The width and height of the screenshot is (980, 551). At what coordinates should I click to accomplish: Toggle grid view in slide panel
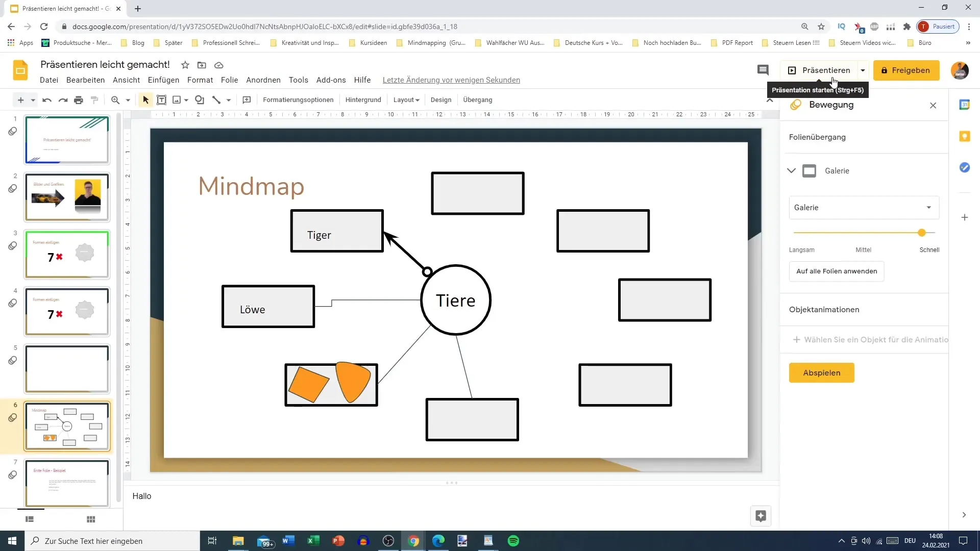[90, 519]
